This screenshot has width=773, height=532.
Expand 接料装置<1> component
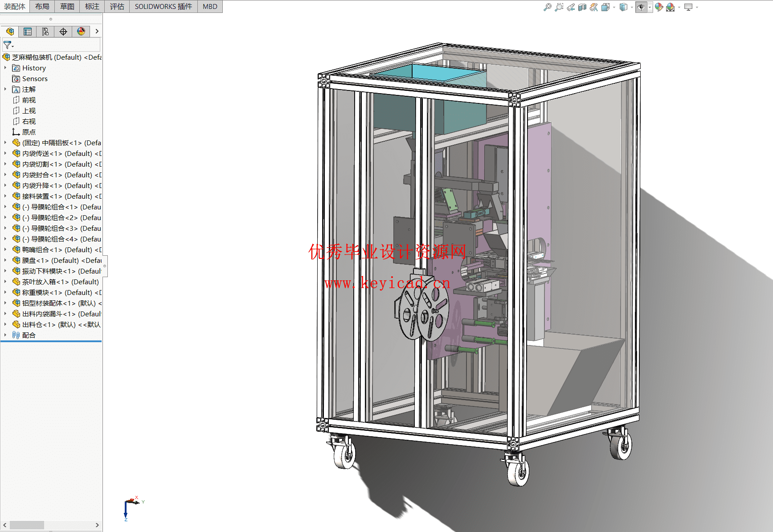click(5, 196)
